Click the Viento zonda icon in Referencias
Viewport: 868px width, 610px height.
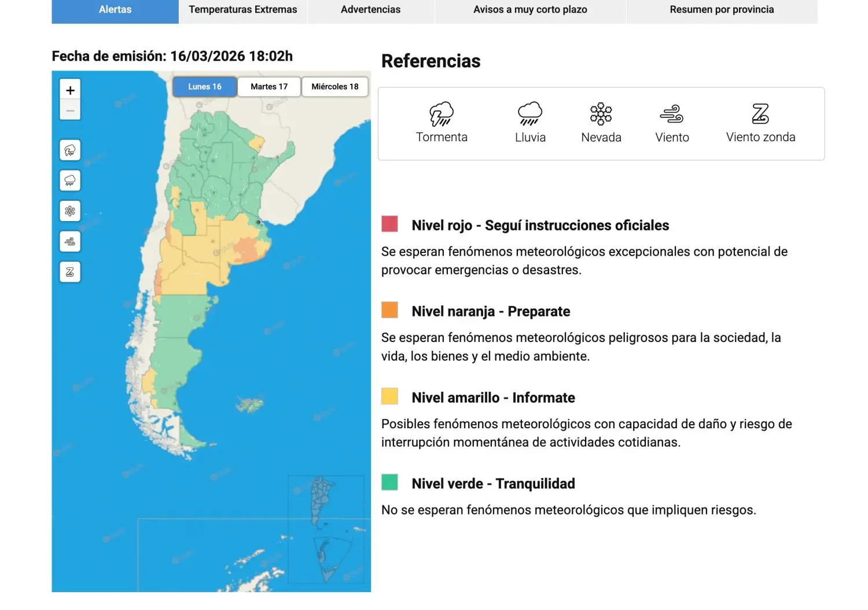coord(760,114)
